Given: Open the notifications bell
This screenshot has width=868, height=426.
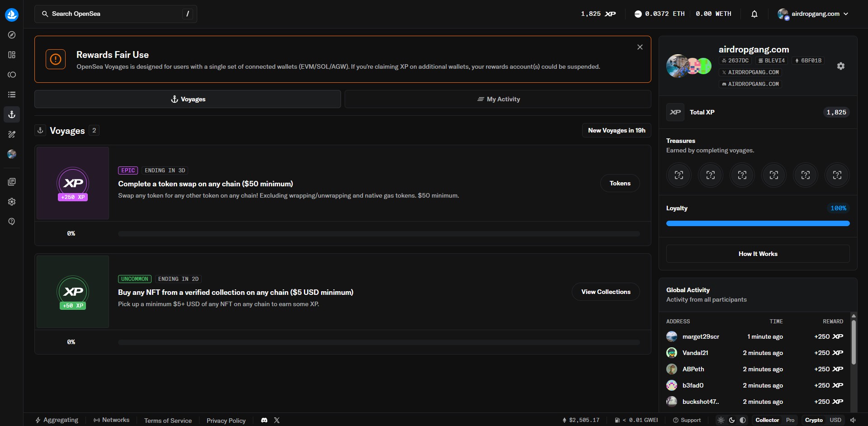Looking at the screenshot, I should click(x=754, y=14).
